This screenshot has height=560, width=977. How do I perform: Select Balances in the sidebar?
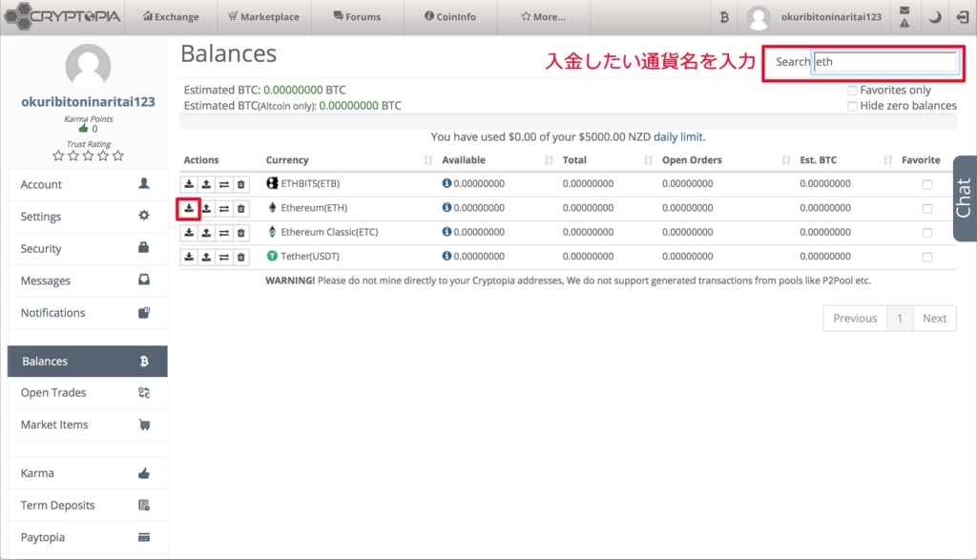[x=87, y=362]
